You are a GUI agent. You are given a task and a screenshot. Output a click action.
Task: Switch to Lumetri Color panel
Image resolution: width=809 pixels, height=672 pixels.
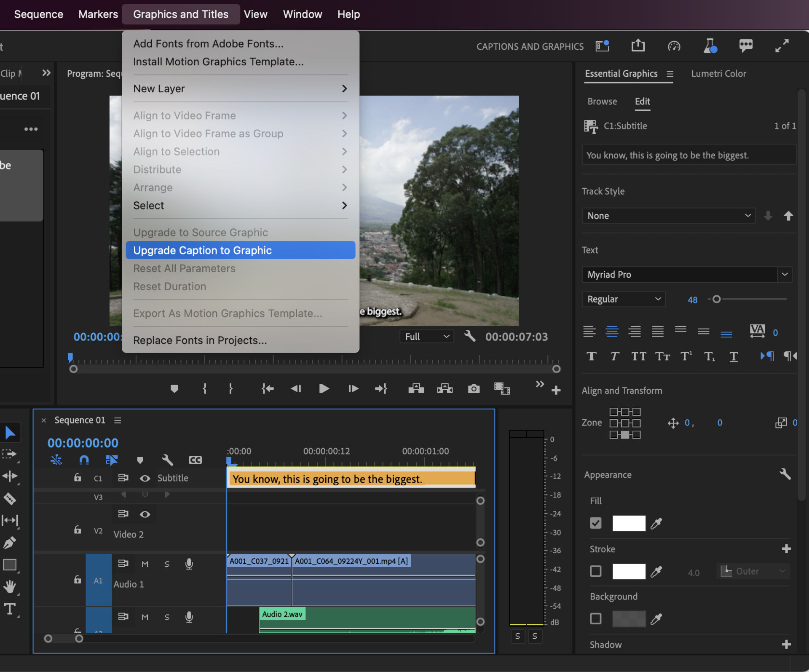coord(720,73)
